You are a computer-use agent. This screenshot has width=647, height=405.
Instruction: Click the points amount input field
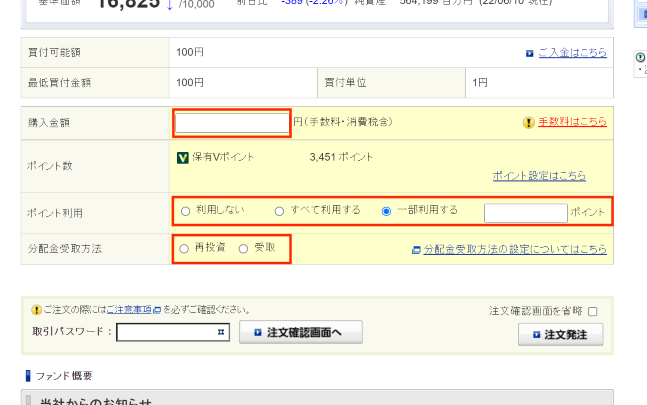pyautogui.click(x=525, y=212)
